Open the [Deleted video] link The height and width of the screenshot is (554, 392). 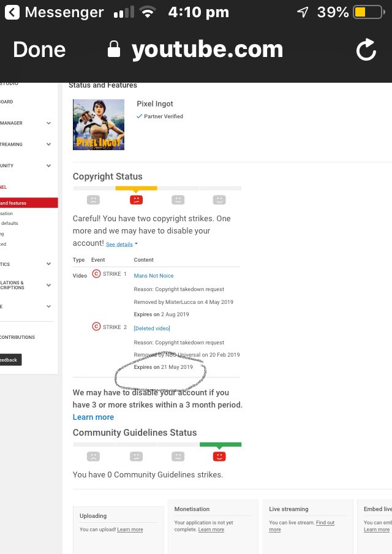tap(152, 328)
